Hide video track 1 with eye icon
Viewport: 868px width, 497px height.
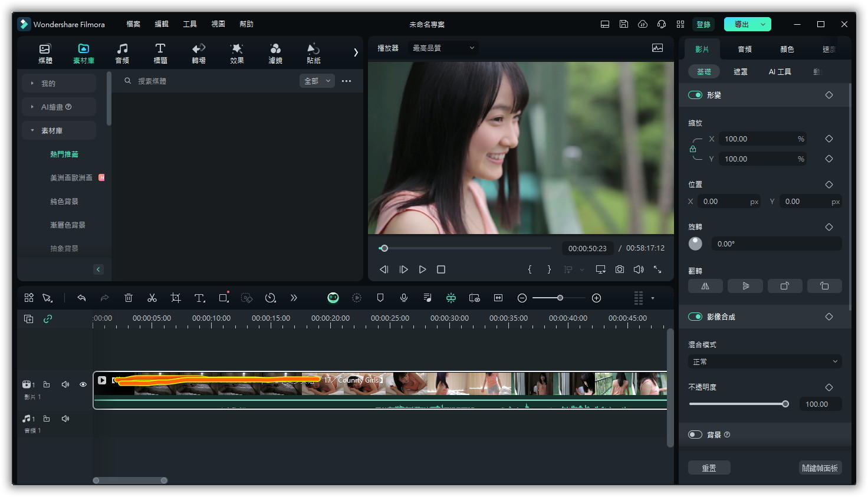(x=83, y=384)
